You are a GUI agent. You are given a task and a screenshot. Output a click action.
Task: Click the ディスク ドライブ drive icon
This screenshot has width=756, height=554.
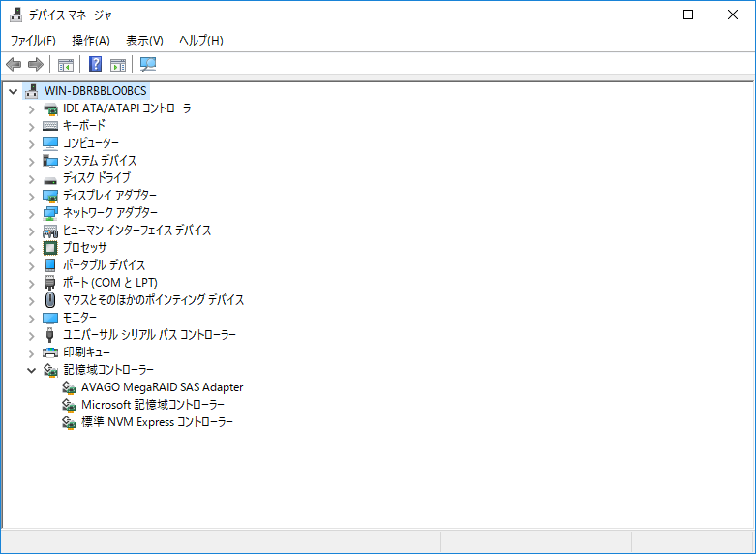click(x=50, y=180)
